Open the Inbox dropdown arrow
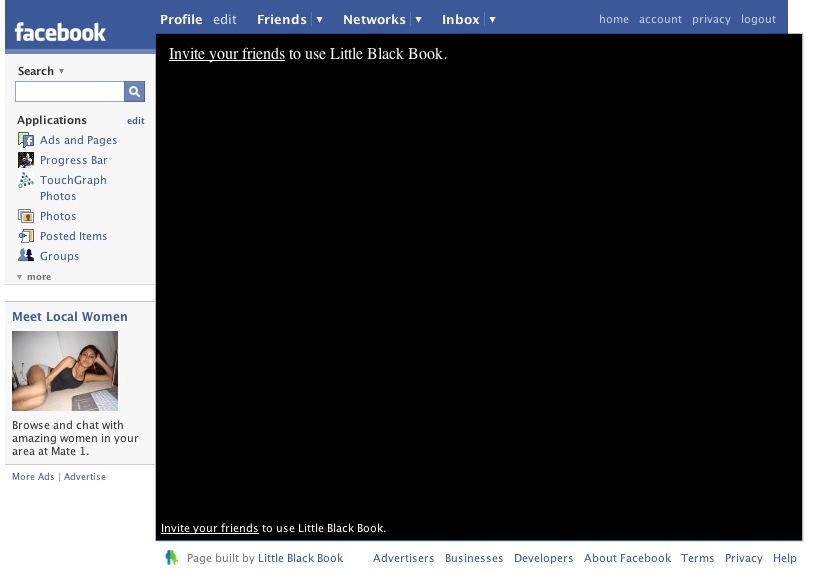Screen dimensions: 813x573 click(x=493, y=20)
